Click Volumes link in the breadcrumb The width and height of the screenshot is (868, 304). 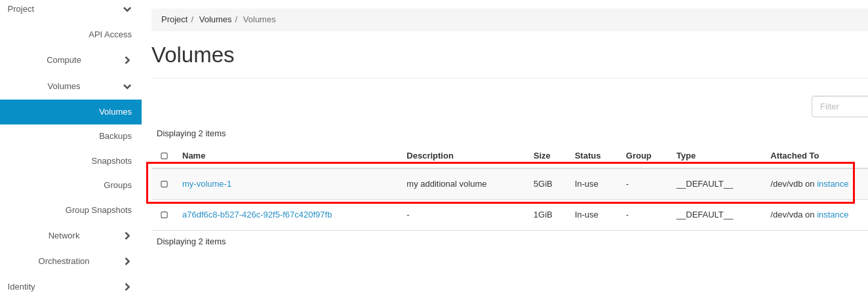[215, 20]
